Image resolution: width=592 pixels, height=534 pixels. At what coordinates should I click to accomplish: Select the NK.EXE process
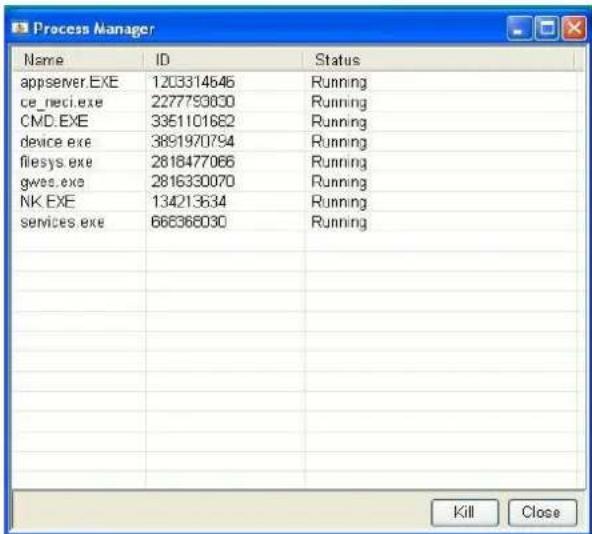[48, 201]
